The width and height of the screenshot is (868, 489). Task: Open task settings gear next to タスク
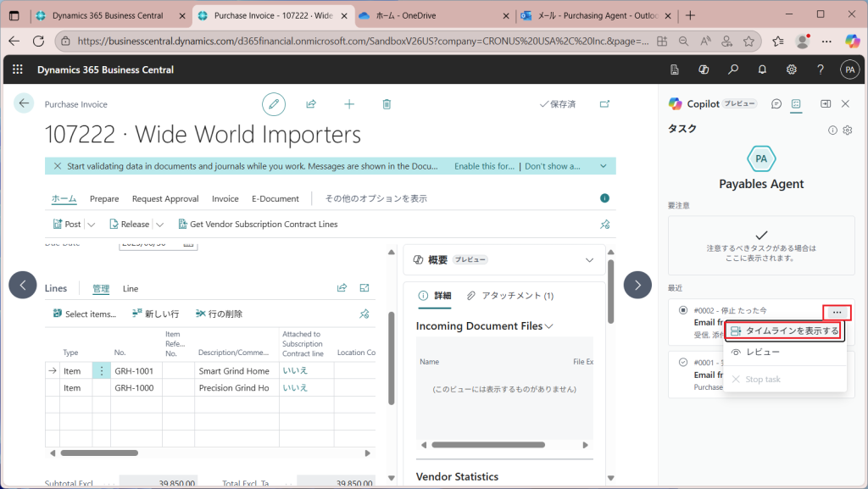click(x=848, y=130)
